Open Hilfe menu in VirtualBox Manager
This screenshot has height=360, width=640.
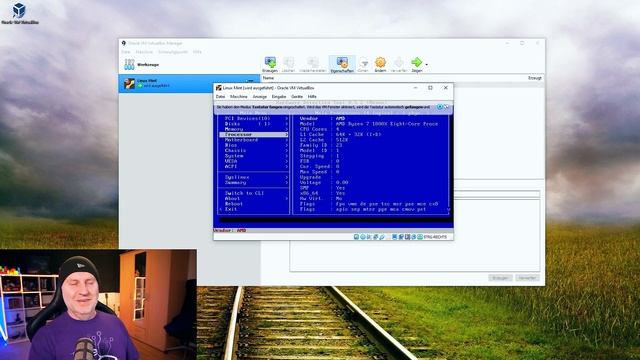pos(197,52)
